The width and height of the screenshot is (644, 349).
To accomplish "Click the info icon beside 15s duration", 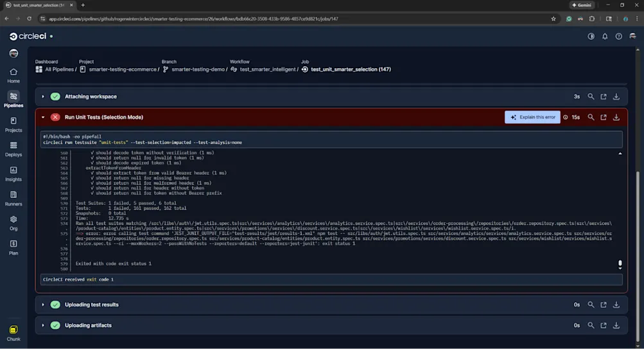I will click(x=566, y=117).
